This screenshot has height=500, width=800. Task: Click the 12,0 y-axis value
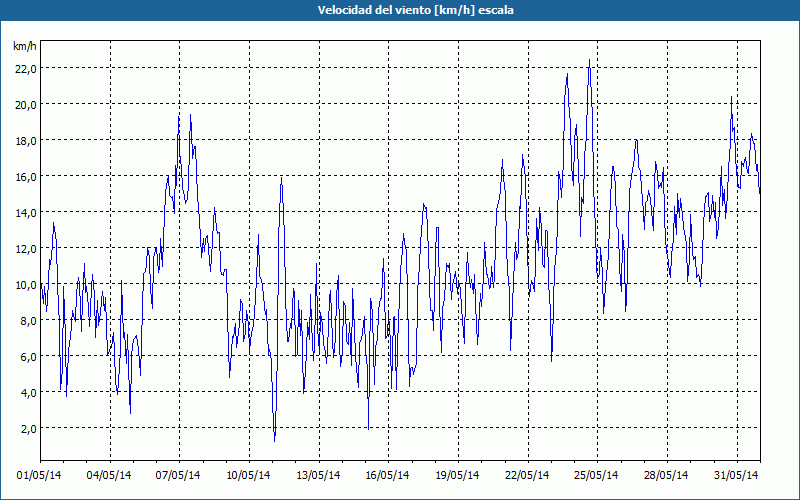26,248
